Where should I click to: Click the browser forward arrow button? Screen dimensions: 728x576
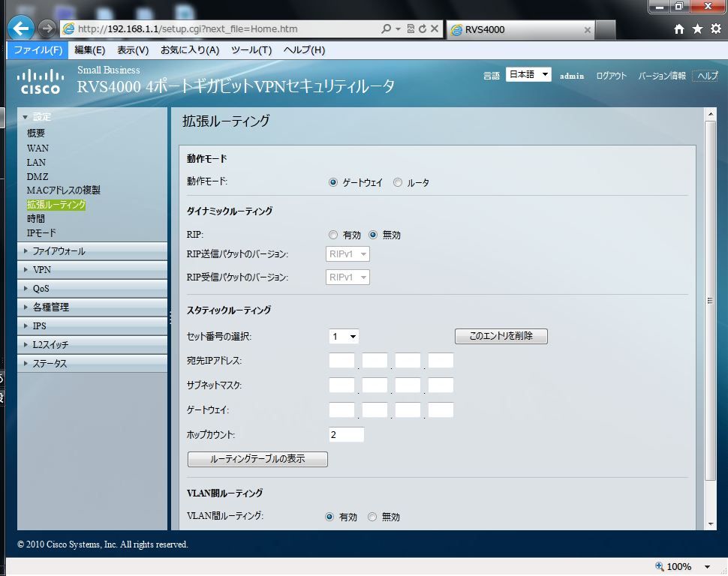tap(47, 28)
